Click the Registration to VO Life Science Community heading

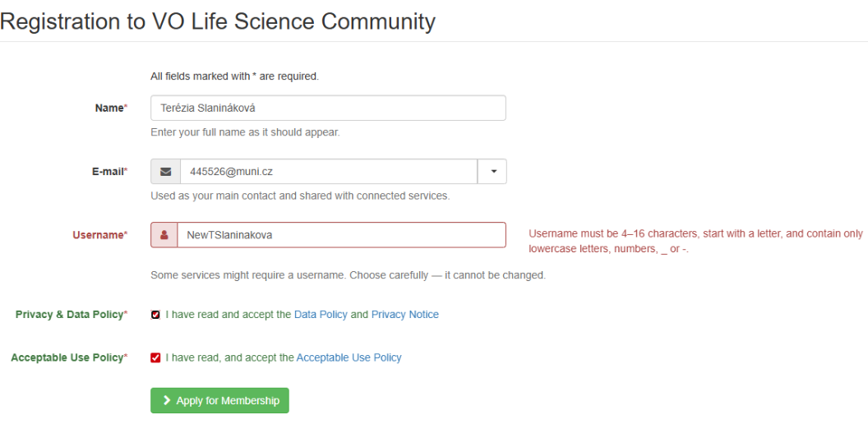click(218, 21)
